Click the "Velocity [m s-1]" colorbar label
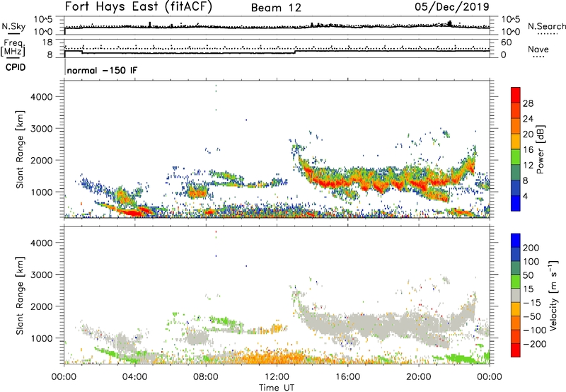The height and width of the screenshot is (392, 566). pyautogui.click(x=553, y=295)
